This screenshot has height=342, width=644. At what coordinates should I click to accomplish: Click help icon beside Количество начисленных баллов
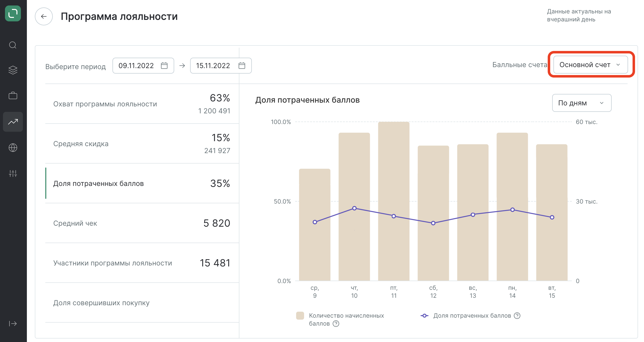tap(336, 324)
